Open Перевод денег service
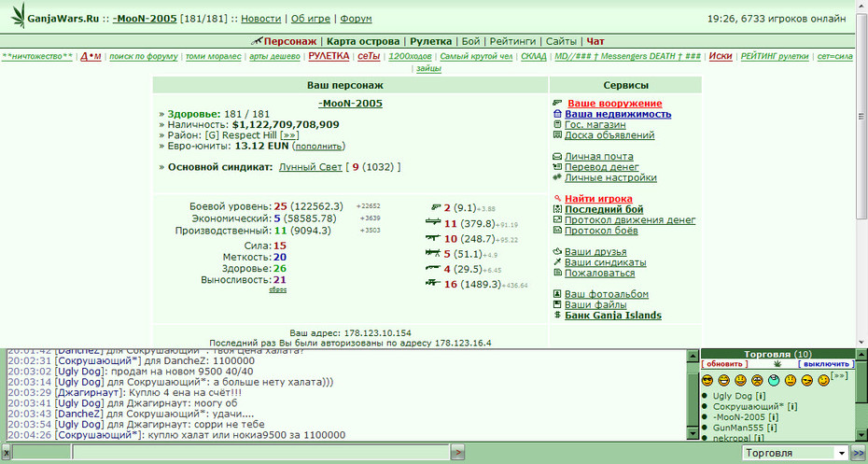The height and width of the screenshot is (464, 868). (602, 167)
